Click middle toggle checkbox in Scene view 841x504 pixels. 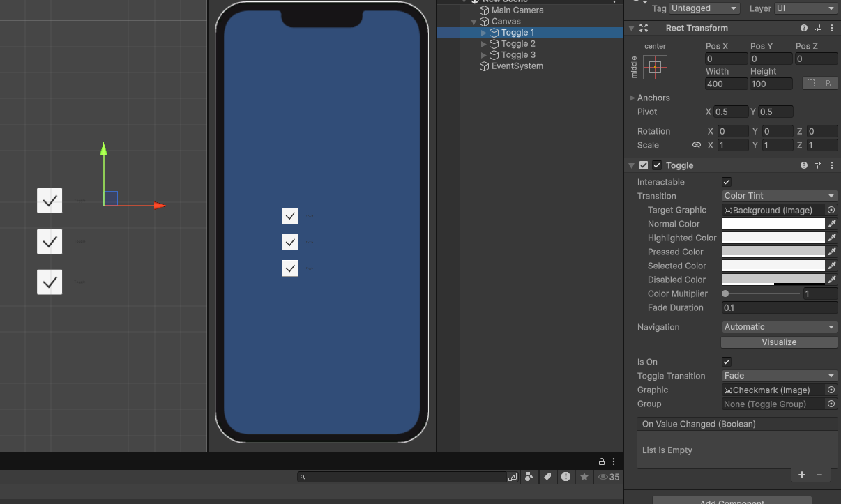pos(50,242)
